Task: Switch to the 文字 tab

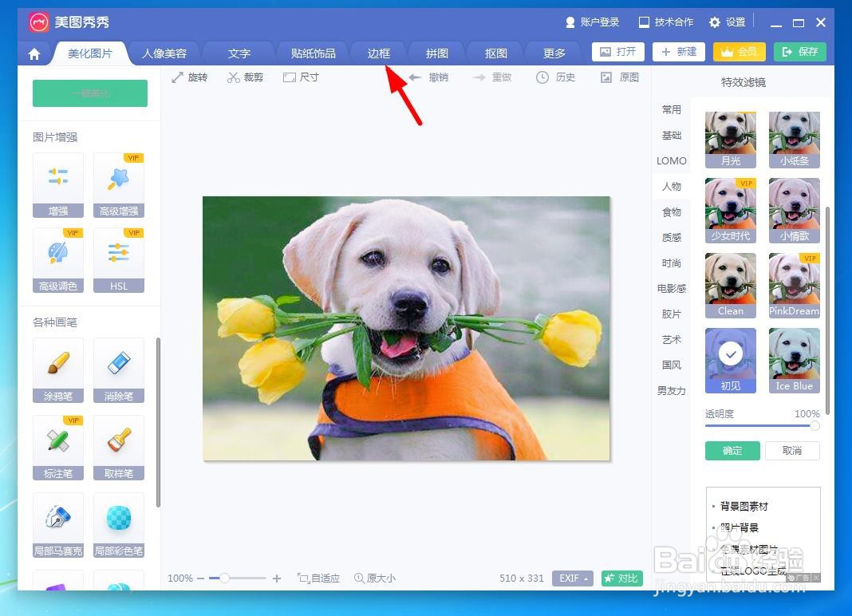Action: point(239,53)
